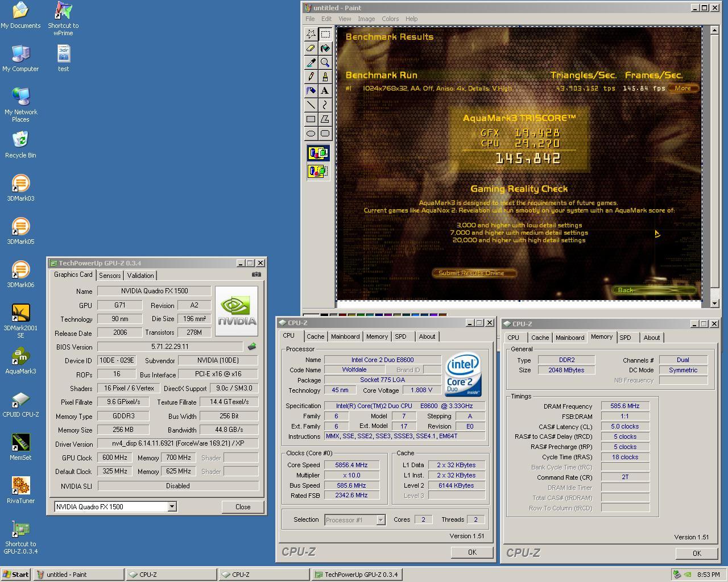The image size is (728, 582).
Task: Select the Curve tool in Paint
Action: coord(325,105)
